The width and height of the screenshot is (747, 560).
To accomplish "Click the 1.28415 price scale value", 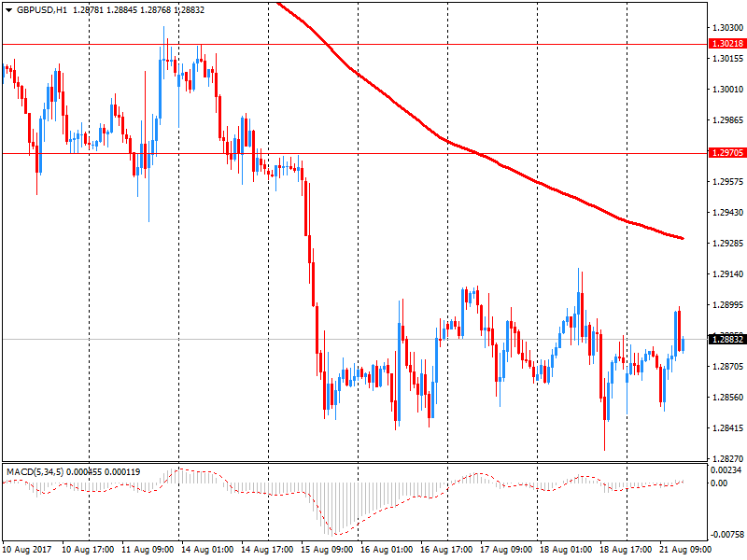I will click(x=727, y=428).
